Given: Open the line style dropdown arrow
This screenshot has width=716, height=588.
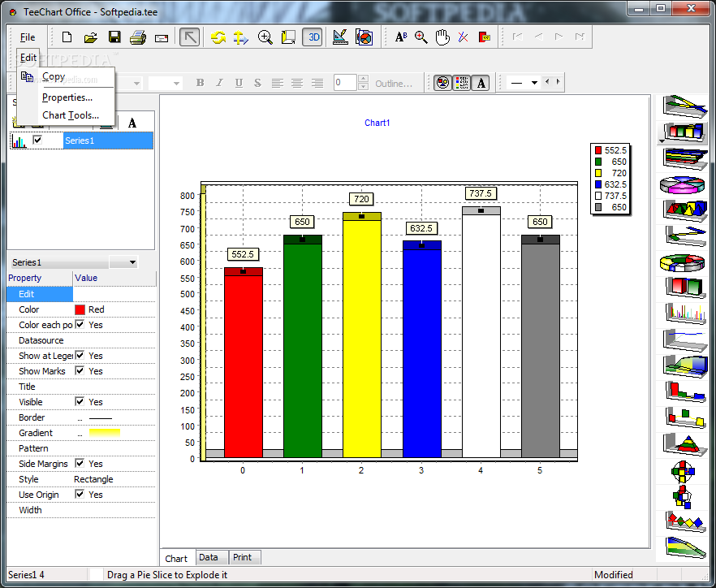Looking at the screenshot, I should (534, 83).
